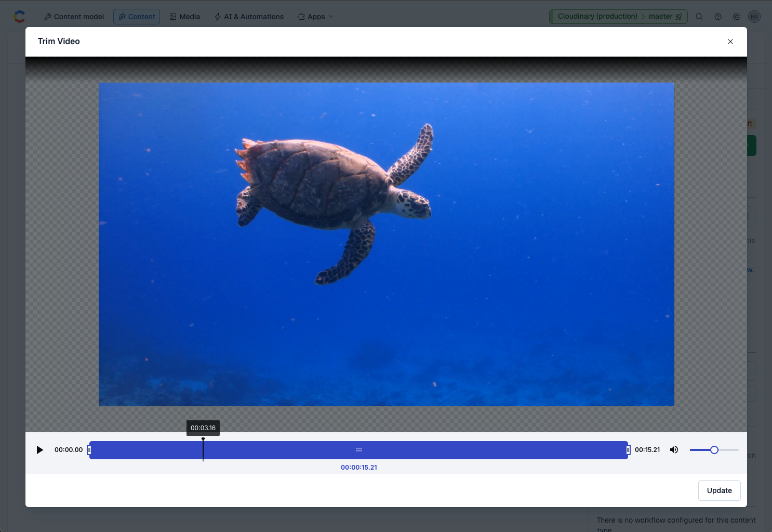Click the volume slider knob

click(714, 450)
